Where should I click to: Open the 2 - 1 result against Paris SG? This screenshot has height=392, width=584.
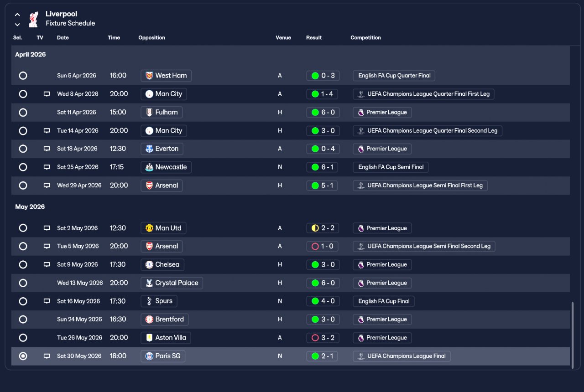(x=322, y=356)
